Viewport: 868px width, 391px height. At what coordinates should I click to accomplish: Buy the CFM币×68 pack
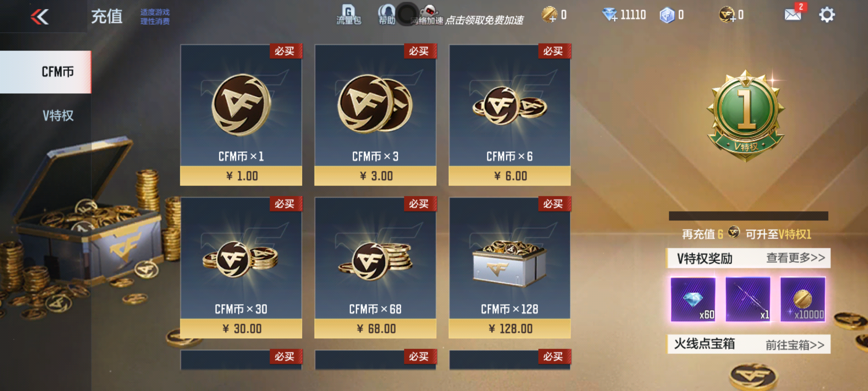coord(375,268)
